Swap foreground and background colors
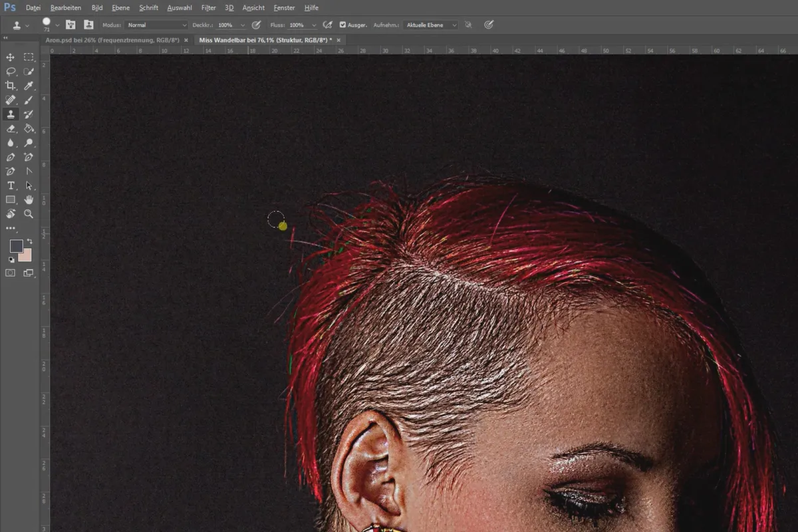Image resolution: width=798 pixels, height=532 pixels. 29,242
